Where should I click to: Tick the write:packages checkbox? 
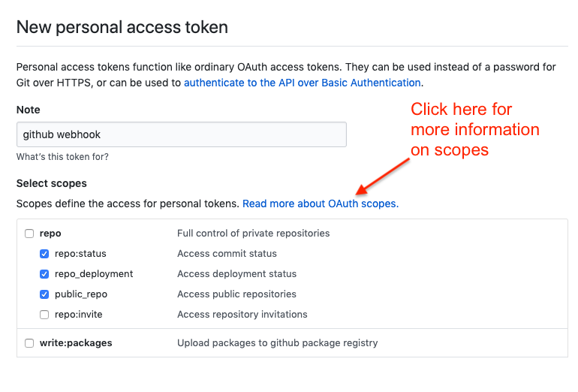click(x=29, y=343)
